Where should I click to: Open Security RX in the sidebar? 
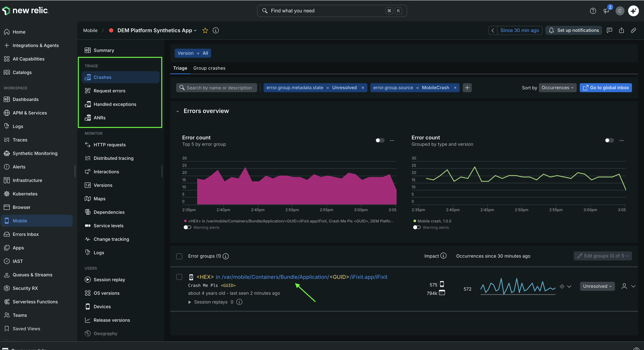click(25, 289)
